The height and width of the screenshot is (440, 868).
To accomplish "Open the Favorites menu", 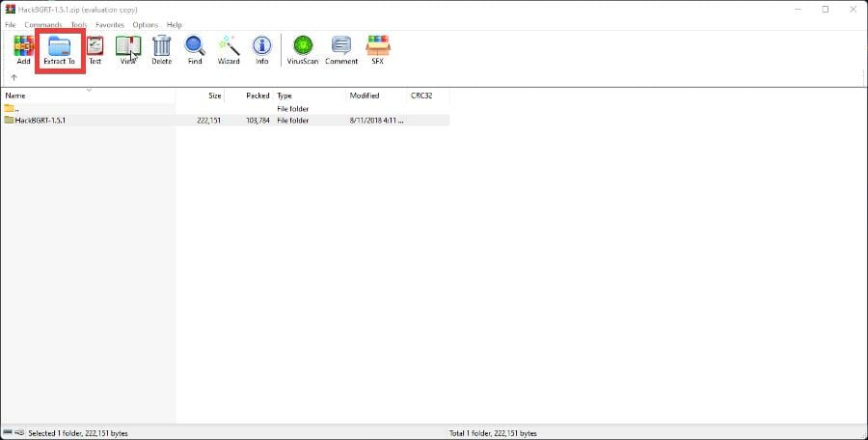I will [110, 25].
